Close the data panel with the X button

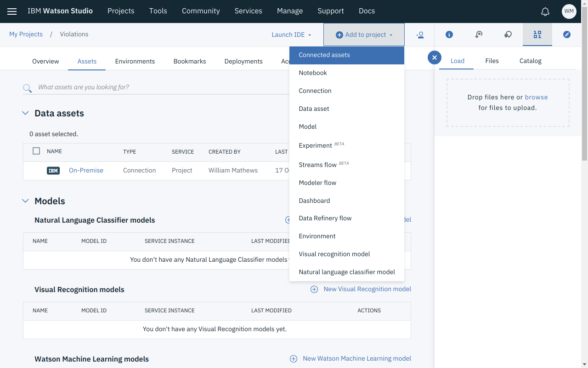click(x=435, y=57)
